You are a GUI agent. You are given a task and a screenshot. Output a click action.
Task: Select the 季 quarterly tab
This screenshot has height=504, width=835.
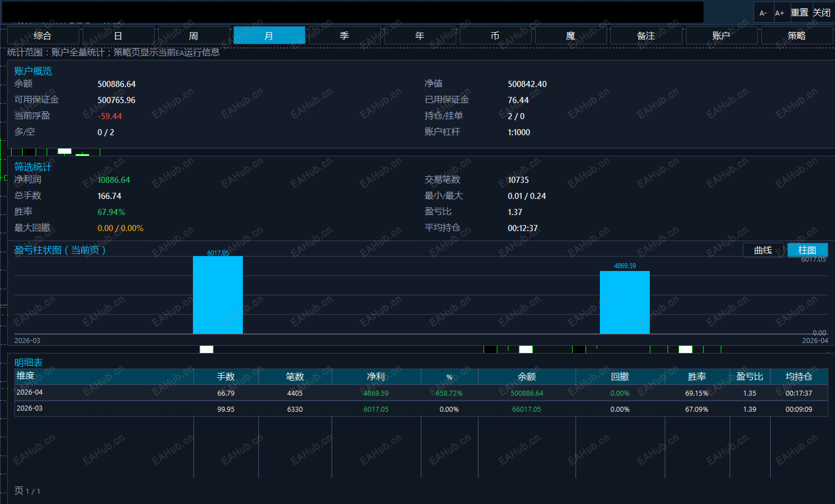pos(345,35)
